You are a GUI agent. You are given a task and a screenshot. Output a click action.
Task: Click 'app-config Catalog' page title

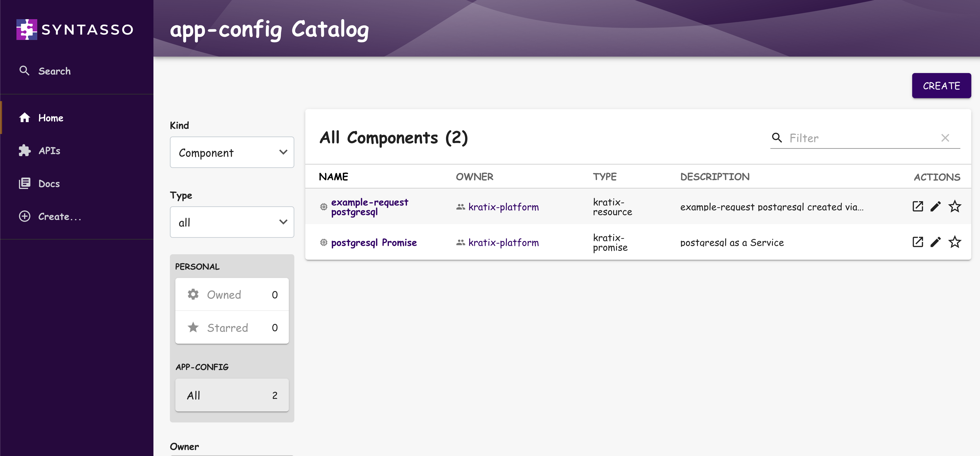click(x=269, y=29)
